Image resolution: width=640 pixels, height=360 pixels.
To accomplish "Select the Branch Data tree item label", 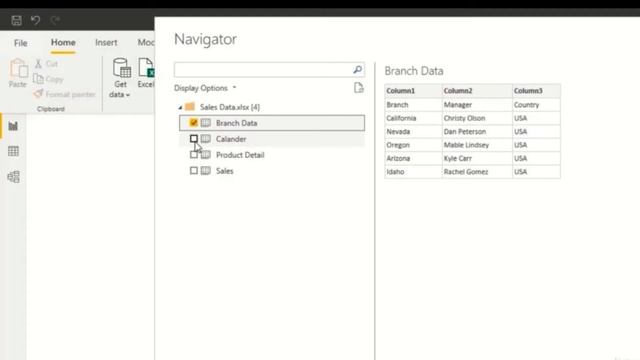I will pos(237,123).
